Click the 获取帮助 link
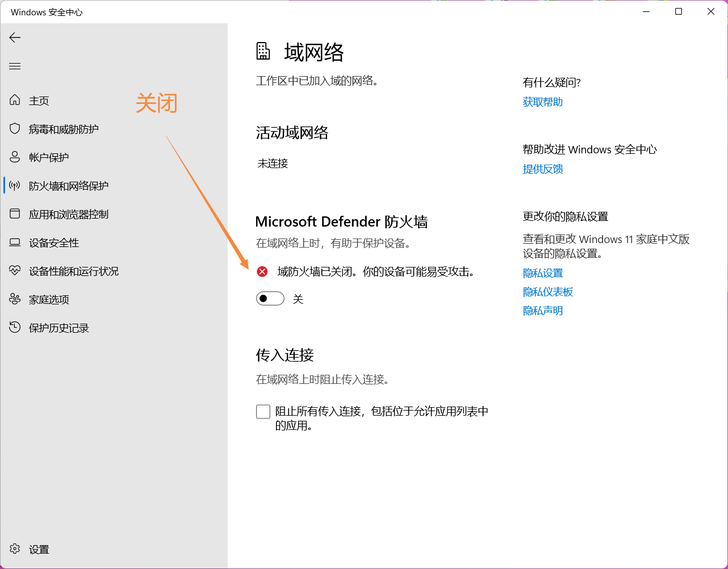The image size is (728, 569). pos(543,102)
